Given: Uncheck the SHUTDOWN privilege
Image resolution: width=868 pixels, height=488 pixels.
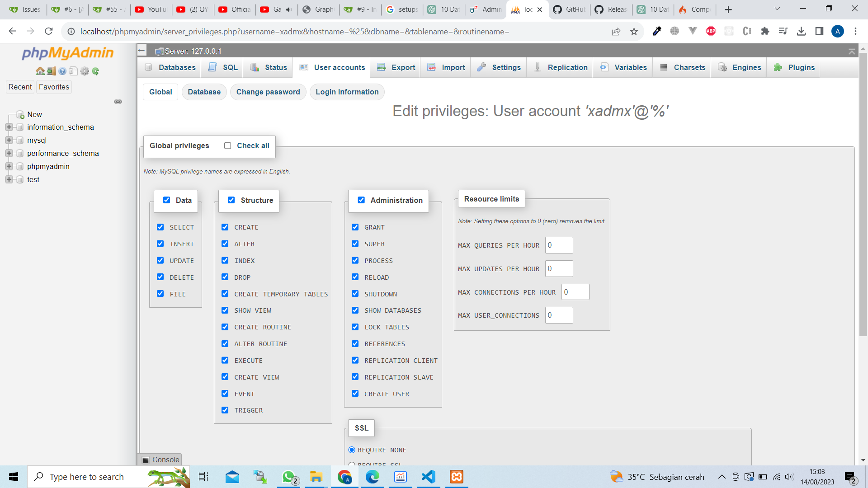Looking at the screenshot, I should pyautogui.click(x=355, y=294).
